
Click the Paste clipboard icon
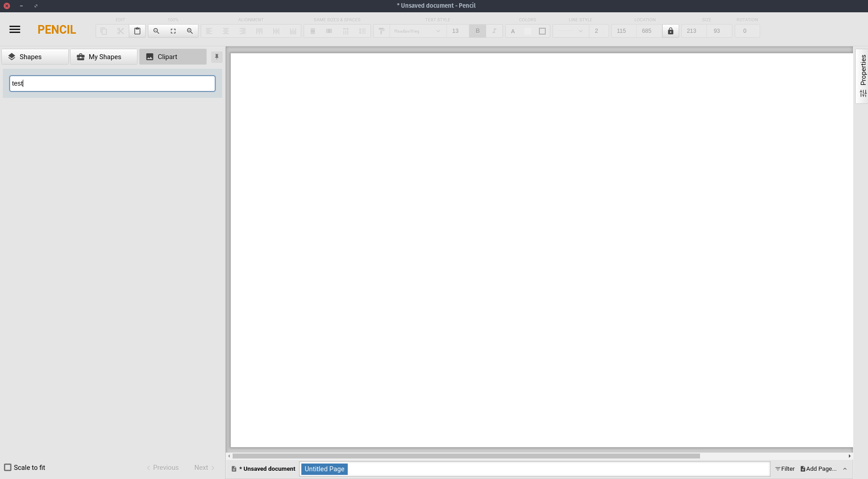[137, 31]
